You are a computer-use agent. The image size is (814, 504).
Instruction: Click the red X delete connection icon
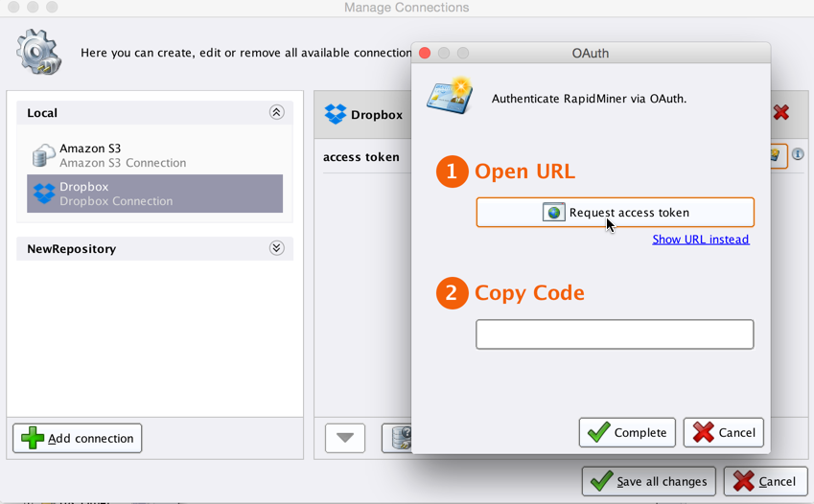coord(781,113)
